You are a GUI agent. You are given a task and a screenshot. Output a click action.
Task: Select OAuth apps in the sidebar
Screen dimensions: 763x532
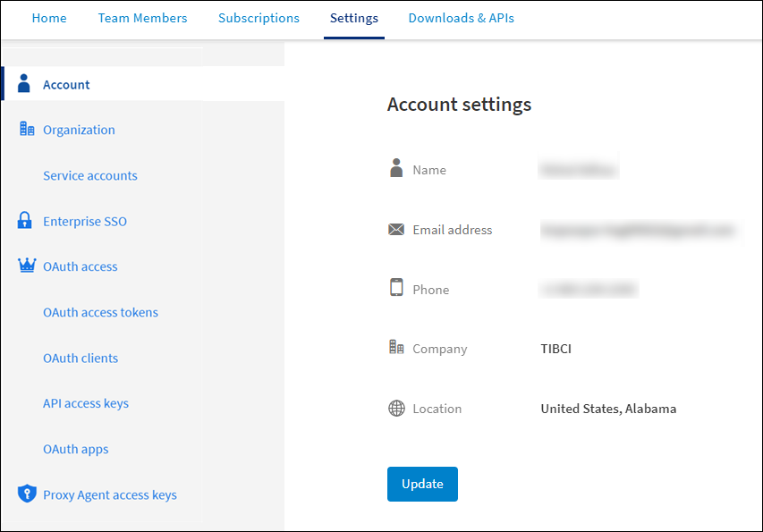click(x=76, y=449)
